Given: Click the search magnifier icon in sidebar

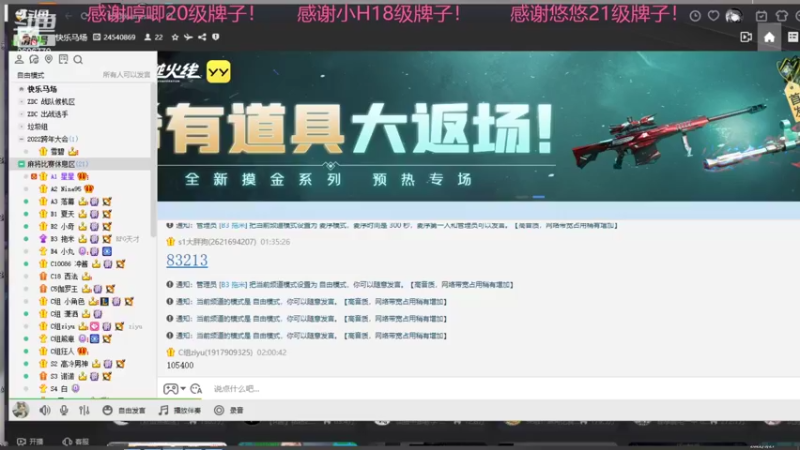Looking at the screenshot, I should coord(78,60).
